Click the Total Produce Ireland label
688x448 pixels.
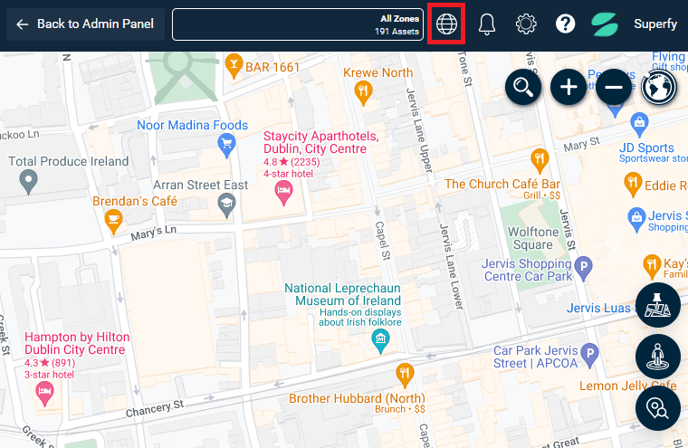click(68, 161)
